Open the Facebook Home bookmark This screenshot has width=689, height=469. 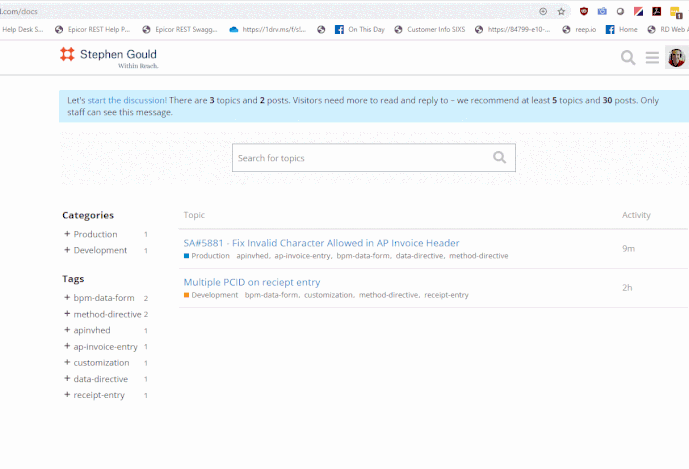[621, 29]
